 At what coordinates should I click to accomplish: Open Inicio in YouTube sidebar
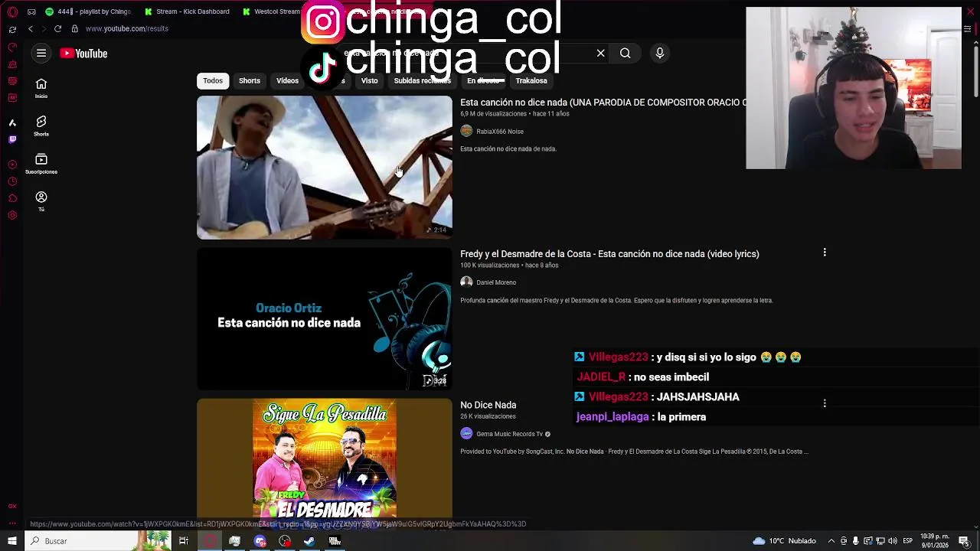click(41, 88)
